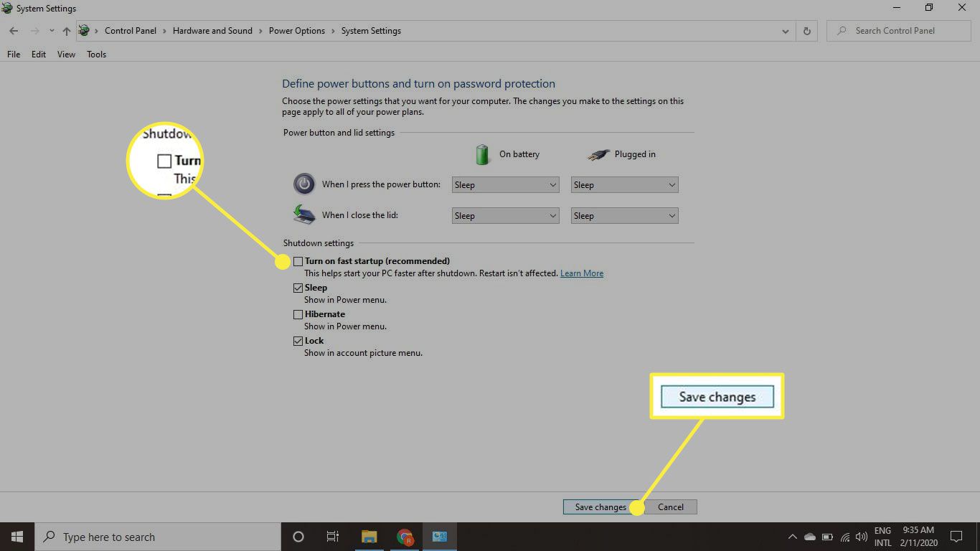Open close the lid On battery dropdown
The height and width of the screenshot is (551, 980).
pos(505,216)
